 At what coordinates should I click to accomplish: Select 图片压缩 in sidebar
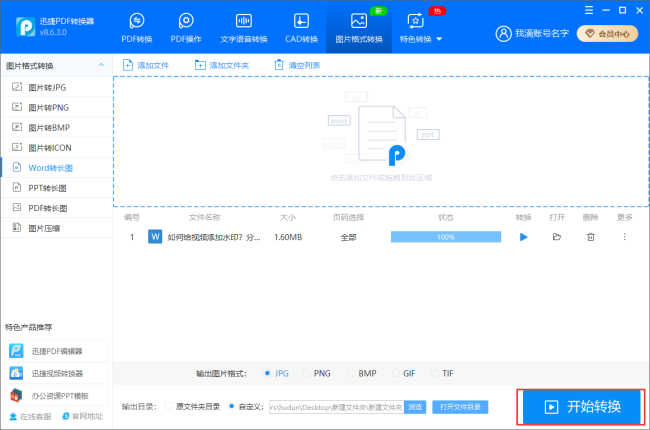[56, 228]
